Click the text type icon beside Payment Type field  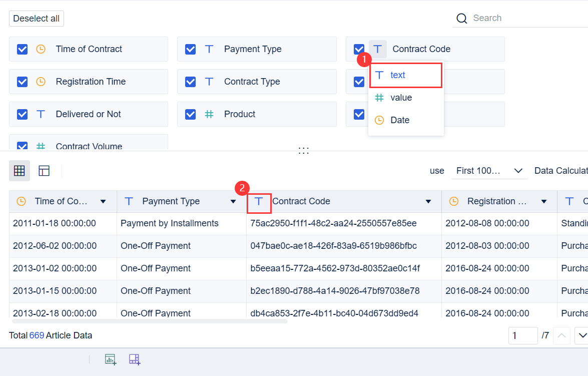point(209,49)
